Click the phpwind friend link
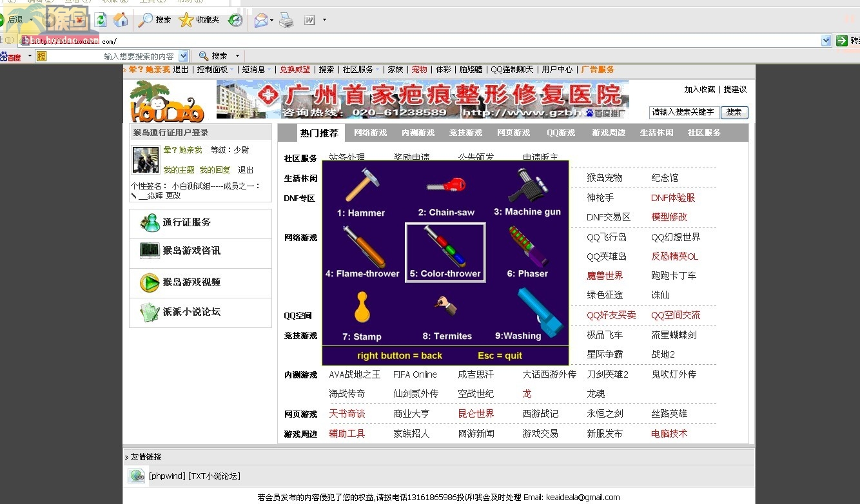 [168, 476]
